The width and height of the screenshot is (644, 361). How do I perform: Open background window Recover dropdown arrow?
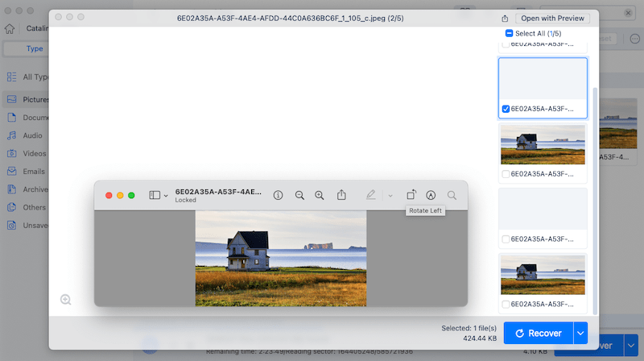[x=631, y=346]
